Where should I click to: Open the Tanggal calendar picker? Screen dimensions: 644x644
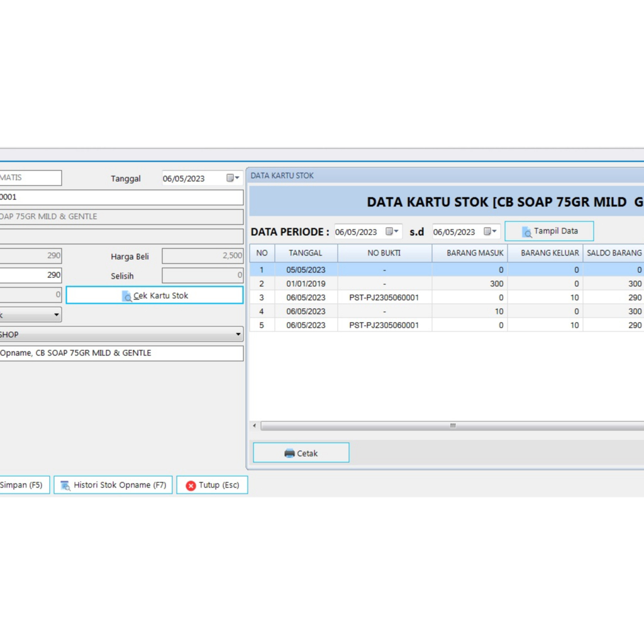(x=233, y=179)
